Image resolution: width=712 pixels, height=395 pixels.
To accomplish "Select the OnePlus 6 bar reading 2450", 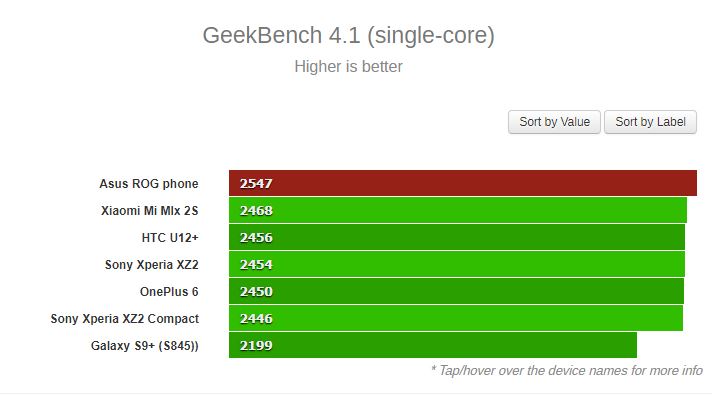I will click(456, 291).
